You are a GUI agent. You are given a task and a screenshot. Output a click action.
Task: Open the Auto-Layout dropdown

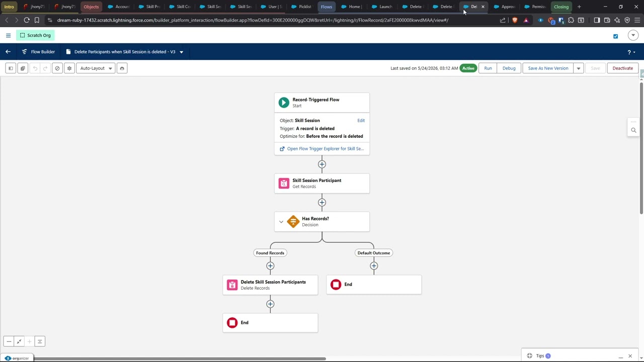click(x=96, y=68)
